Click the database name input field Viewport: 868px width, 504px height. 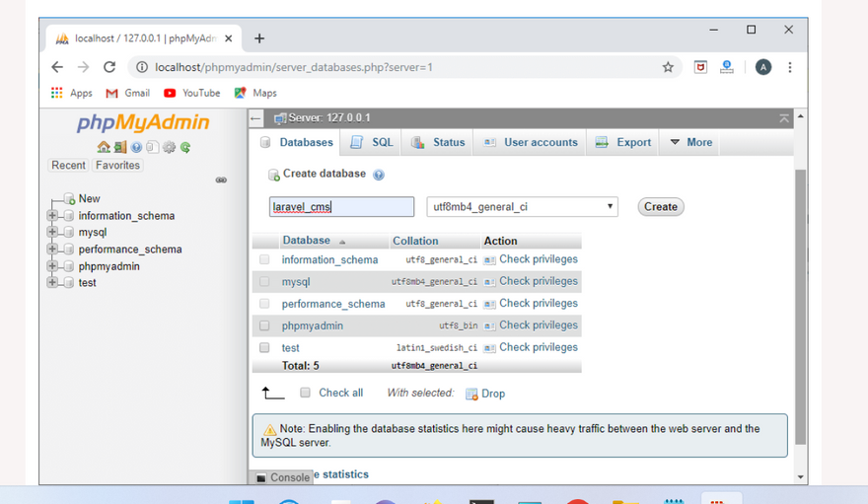click(x=341, y=207)
